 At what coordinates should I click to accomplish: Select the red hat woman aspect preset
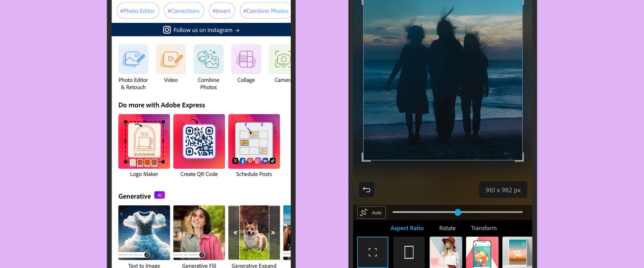tap(446, 252)
